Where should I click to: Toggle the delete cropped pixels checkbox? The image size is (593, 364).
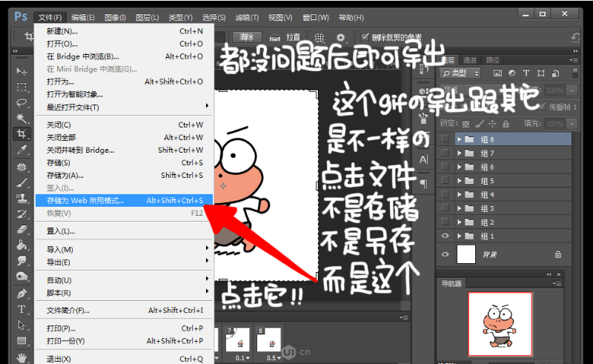point(365,37)
